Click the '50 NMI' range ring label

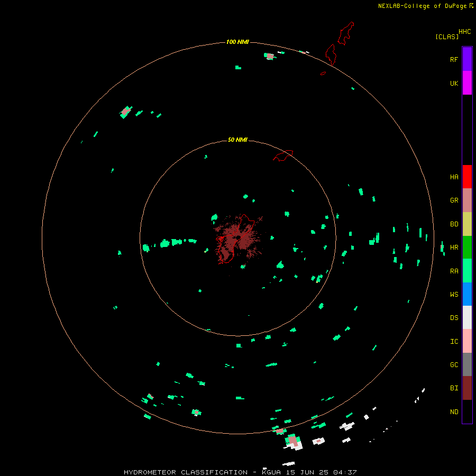click(x=237, y=140)
